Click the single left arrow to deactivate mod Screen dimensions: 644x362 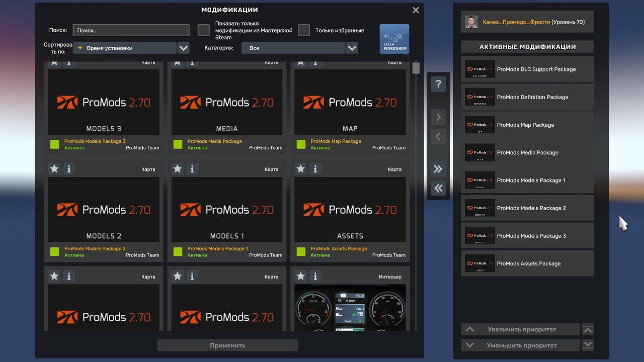pyautogui.click(x=438, y=136)
